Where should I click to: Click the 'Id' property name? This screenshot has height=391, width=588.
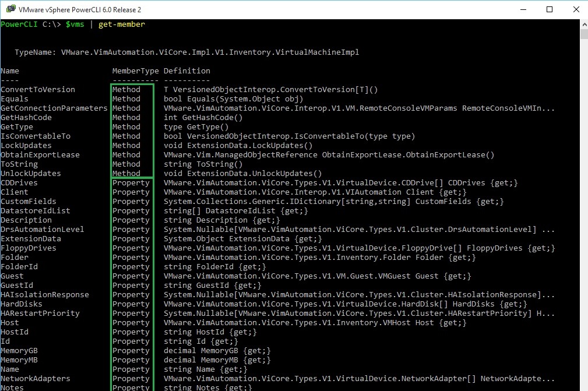[x=5, y=341]
